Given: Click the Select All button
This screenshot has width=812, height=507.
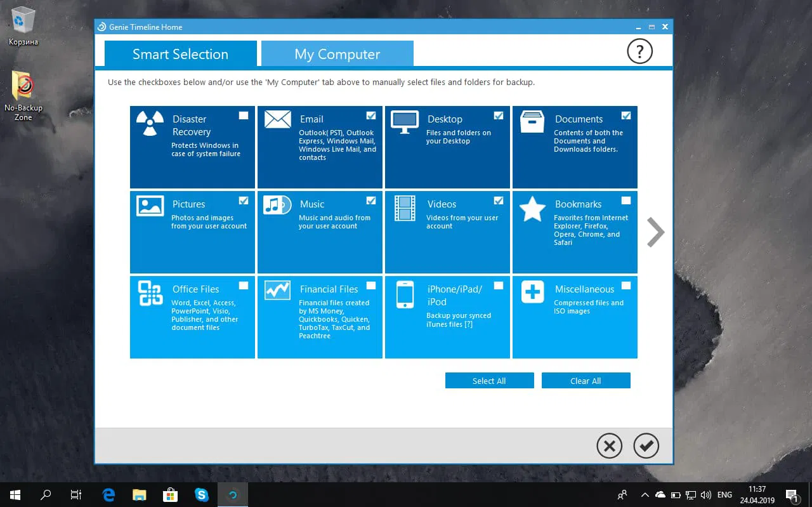Looking at the screenshot, I should 489,381.
